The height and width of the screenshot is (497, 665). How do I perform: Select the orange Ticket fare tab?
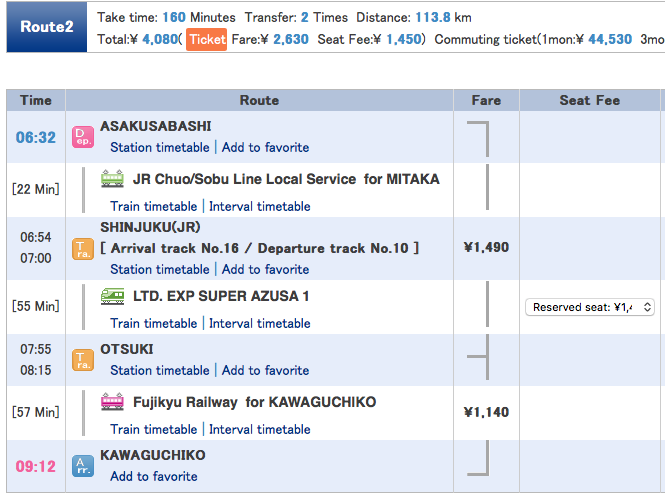pos(206,39)
